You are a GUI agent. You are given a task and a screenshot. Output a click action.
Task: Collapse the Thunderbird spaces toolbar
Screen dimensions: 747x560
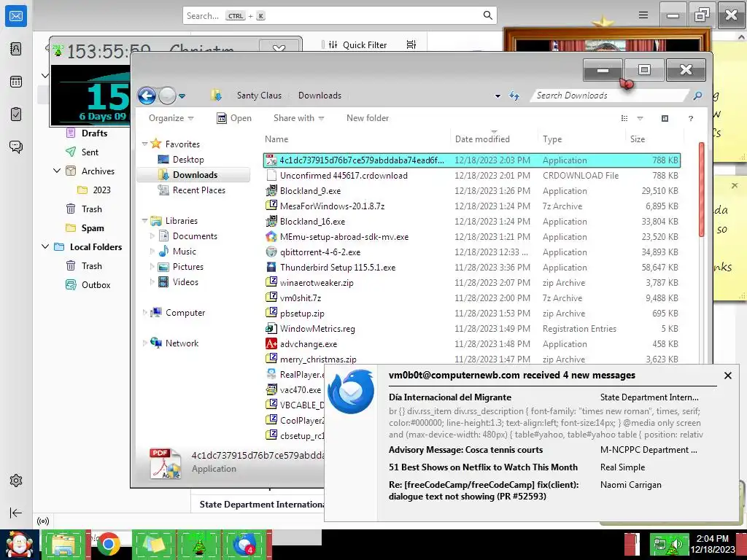tap(16, 513)
